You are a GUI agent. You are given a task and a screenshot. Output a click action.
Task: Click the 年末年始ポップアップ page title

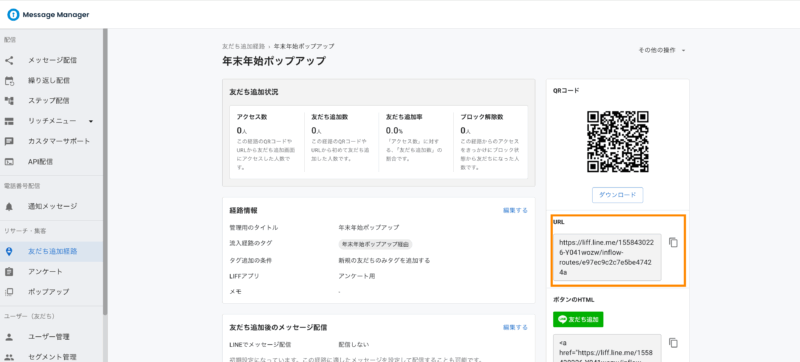pos(273,61)
